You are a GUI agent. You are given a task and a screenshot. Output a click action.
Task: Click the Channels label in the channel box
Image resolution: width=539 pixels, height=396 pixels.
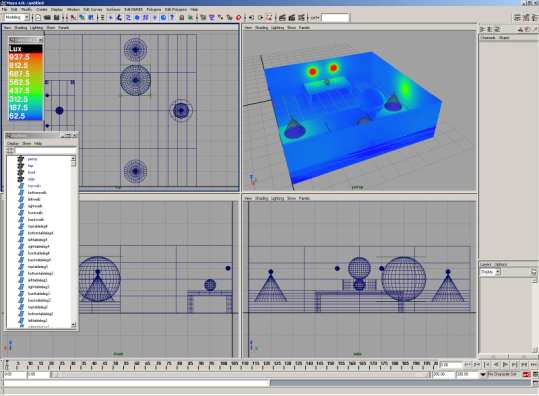pyautogui.click(x=488, y=38)
